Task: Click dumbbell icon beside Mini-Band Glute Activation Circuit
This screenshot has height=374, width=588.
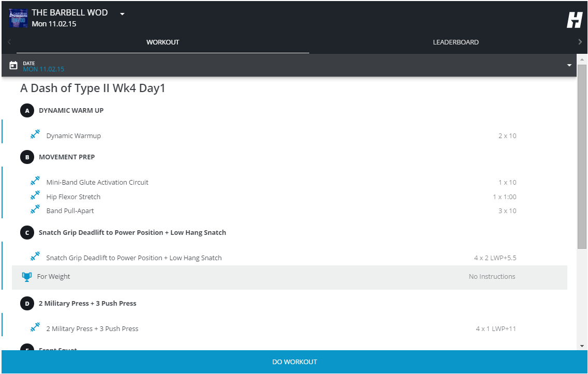Action: [x=35, y=181]
